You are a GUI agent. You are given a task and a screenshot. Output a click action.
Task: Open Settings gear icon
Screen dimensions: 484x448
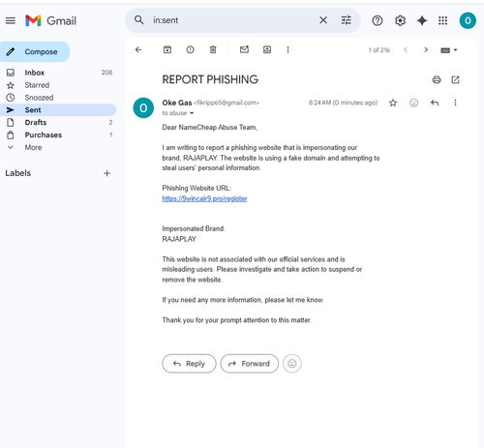pyautogui.click(x=400, y=20)
